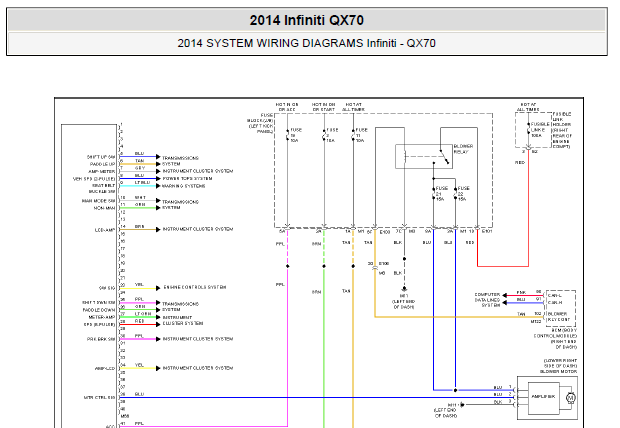Click the 'PADDLE UP' pin label

coord(102,164)
